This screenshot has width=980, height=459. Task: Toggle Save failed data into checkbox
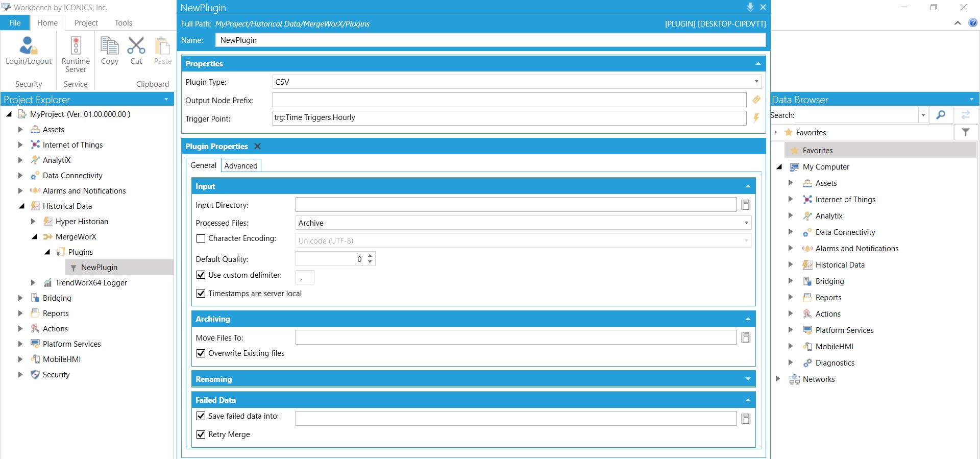pos(201,416)
